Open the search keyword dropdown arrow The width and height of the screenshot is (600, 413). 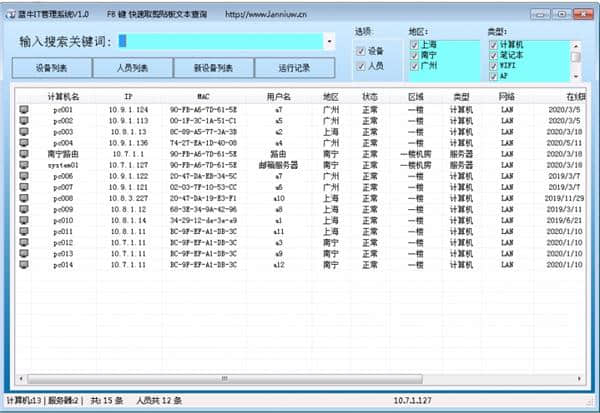pyautogui.click(x=330, y=42)
